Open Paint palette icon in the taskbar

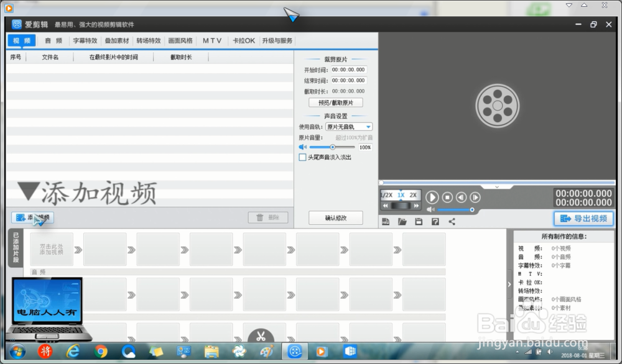tap(267, 352)
